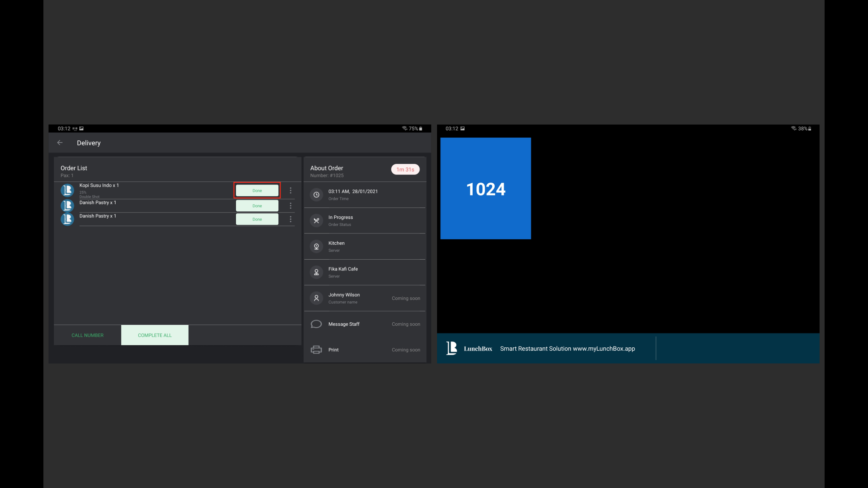Click the Print printer icon

[316, 350]
